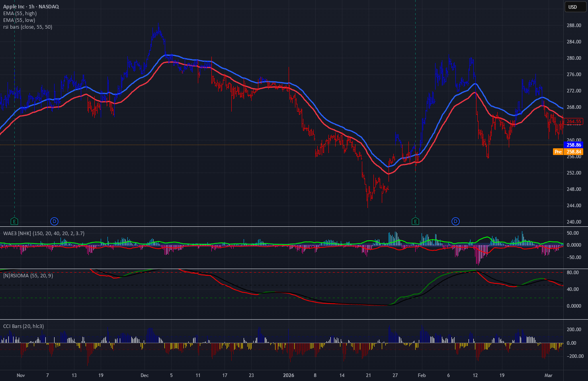Click the 252.00 price scale value
This screenshot has width=588, height=381.
[x=574, y=173]
